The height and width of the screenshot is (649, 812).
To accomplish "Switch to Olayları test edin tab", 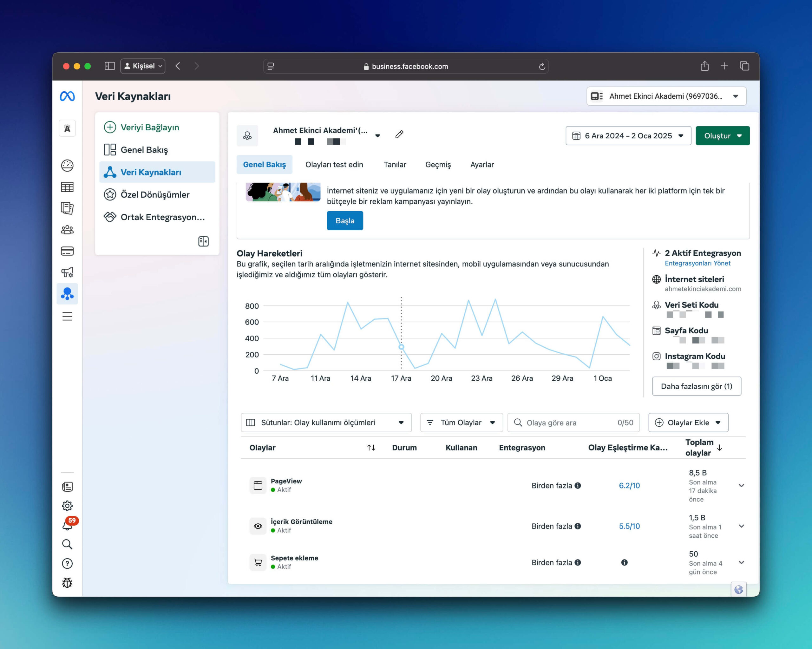I will click(x=334, y=165).
